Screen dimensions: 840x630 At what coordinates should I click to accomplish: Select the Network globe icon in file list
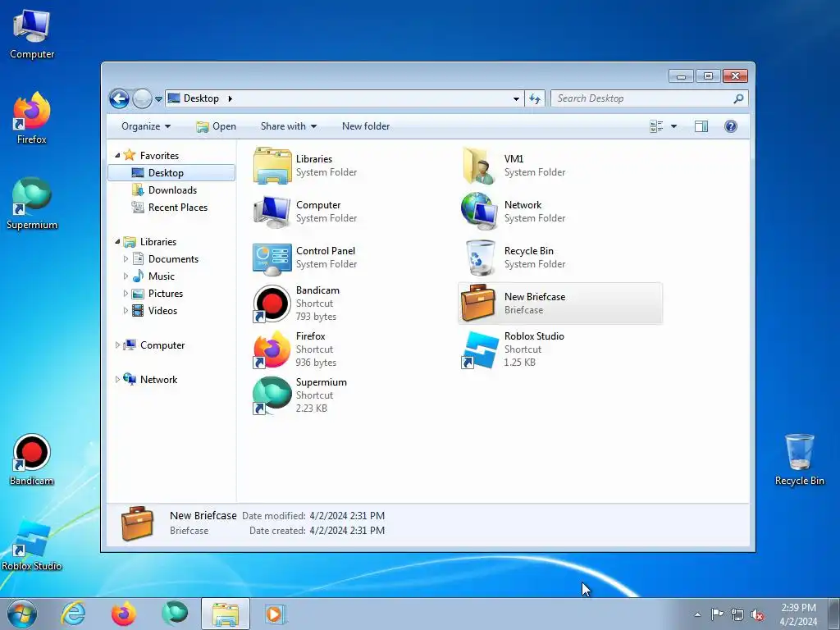pyautogui.click(x=478, y=212)
